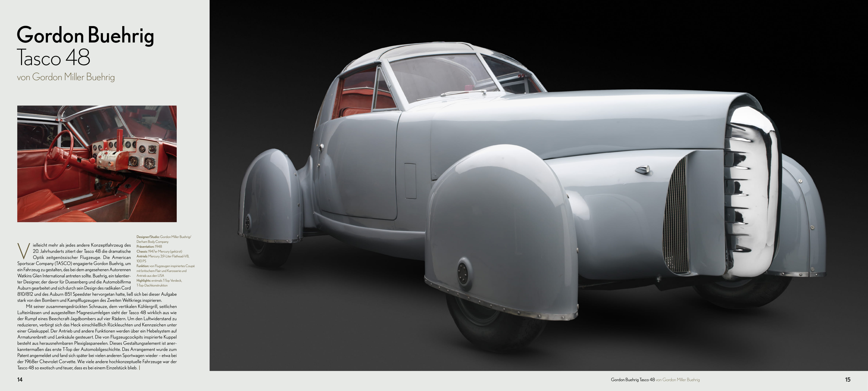868x391 pixels.
Task: Click the paragraph starting 'Mit seiner zusammengedrückten Schnauze'
Action: coord(97,337)
